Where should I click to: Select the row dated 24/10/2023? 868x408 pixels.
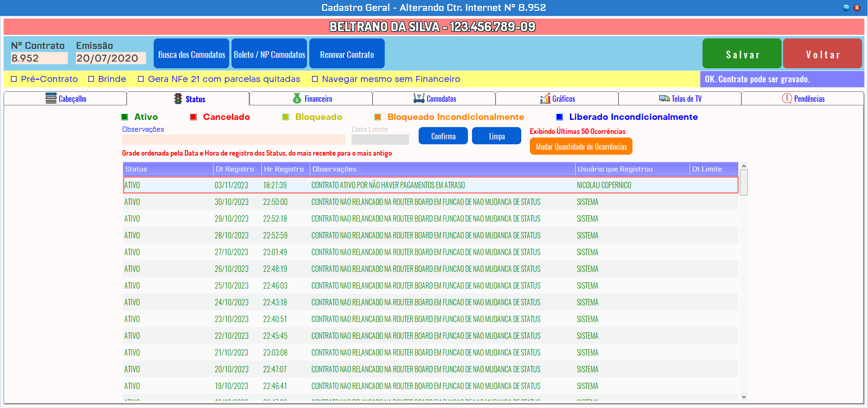coord(430,302)
